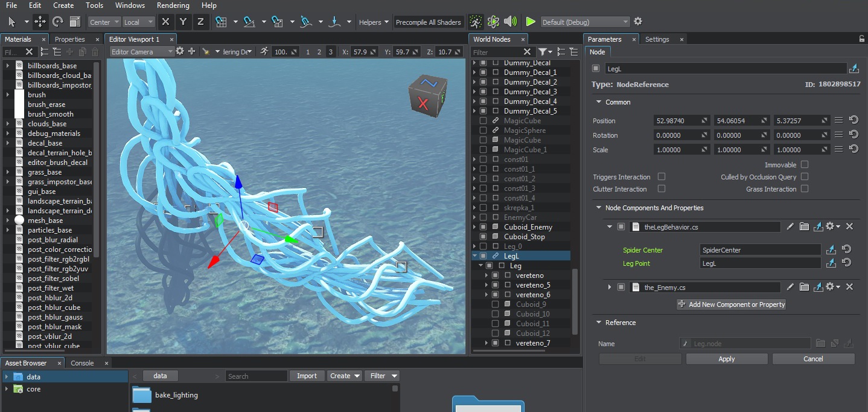Screen dimensions: 868x412
Task: Open the Rendering menu
Action: click(173, 5)
